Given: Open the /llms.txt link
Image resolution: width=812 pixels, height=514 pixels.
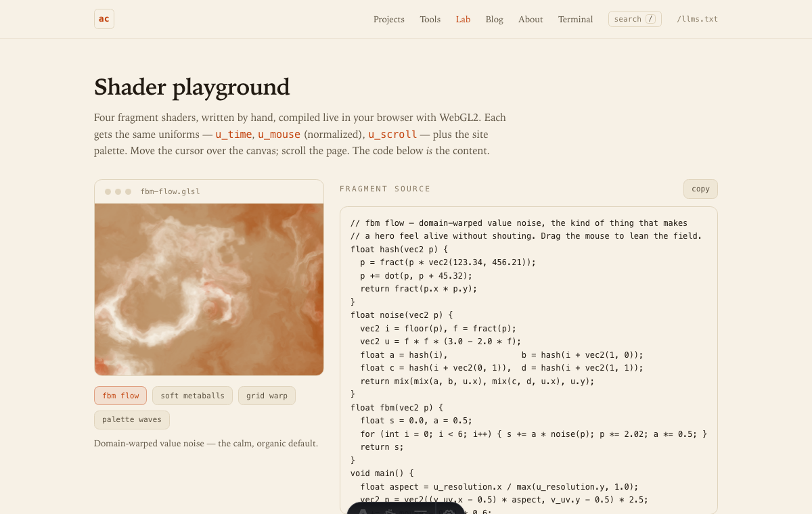Looking at the screenshot, I should pyautogui.click(x=697, y=19).
